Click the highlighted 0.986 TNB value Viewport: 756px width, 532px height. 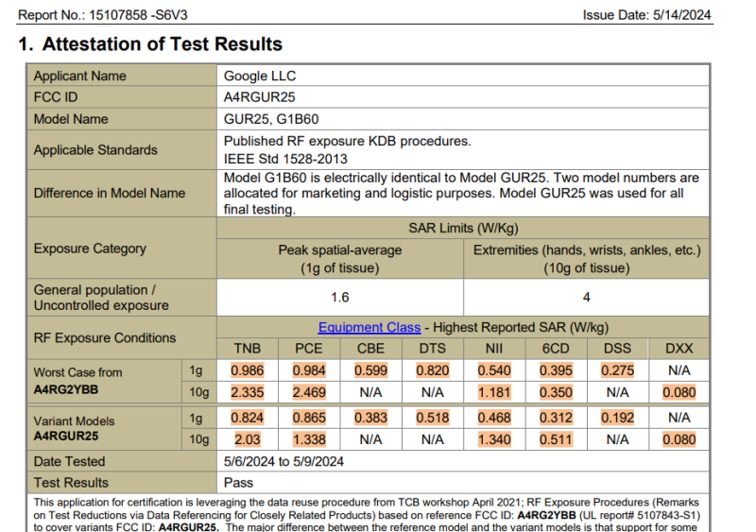(x=248, y=370)
